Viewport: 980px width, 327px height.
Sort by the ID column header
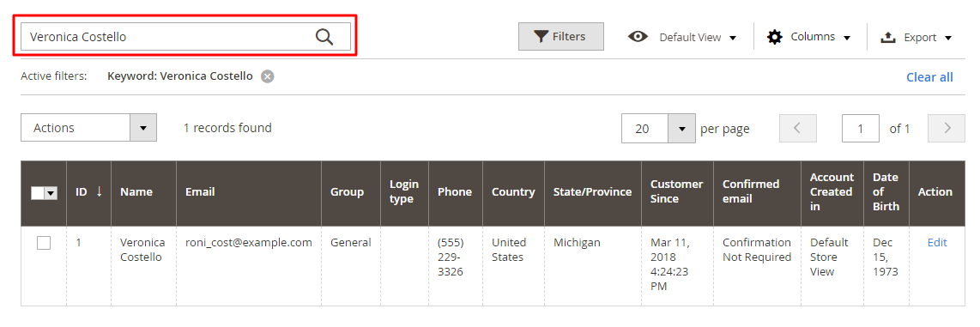88,192
